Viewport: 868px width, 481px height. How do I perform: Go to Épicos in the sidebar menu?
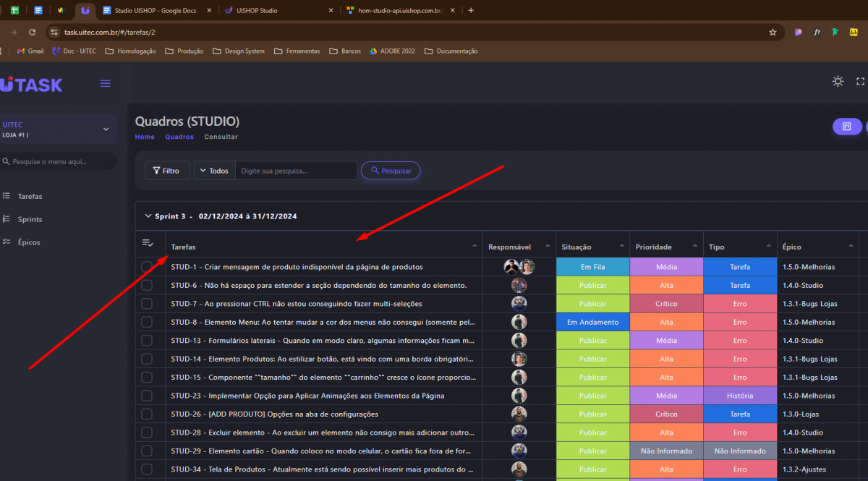point(29,242)
